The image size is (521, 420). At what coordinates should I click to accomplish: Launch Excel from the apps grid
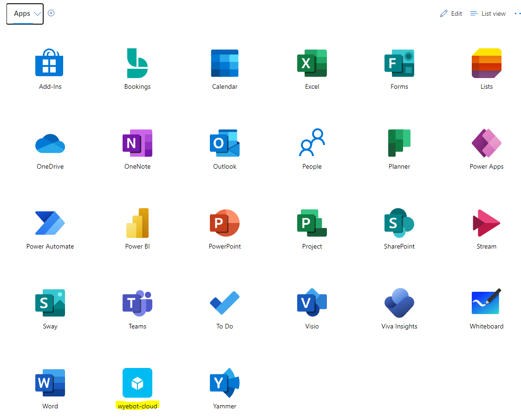(x=312, y=63)
